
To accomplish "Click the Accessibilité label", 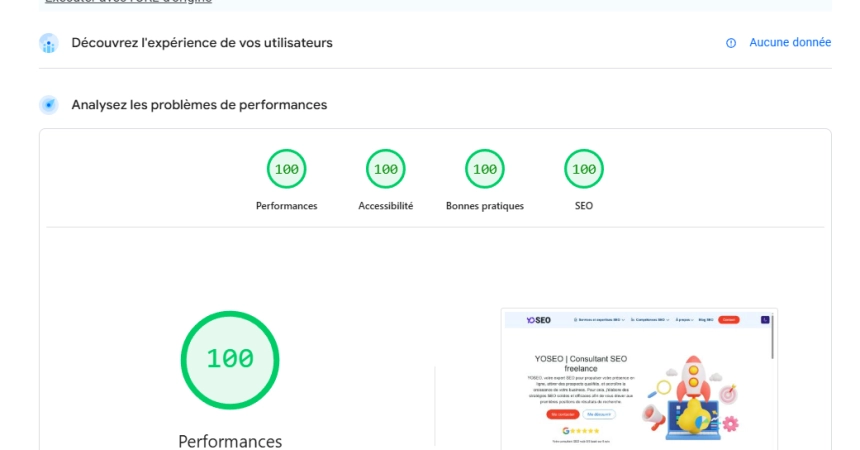I will (386, 206).
